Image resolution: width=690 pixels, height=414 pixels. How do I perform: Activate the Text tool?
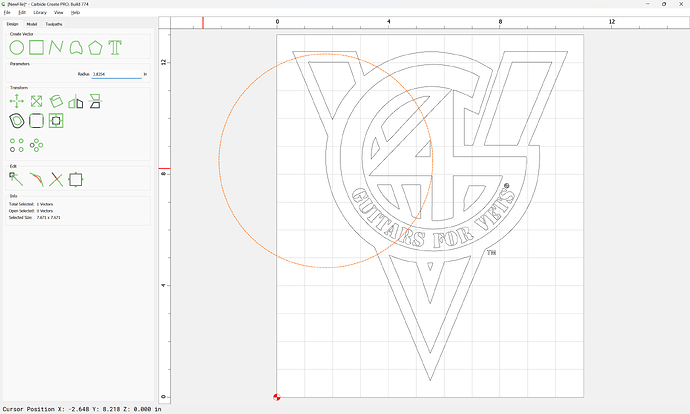(115, 47)
